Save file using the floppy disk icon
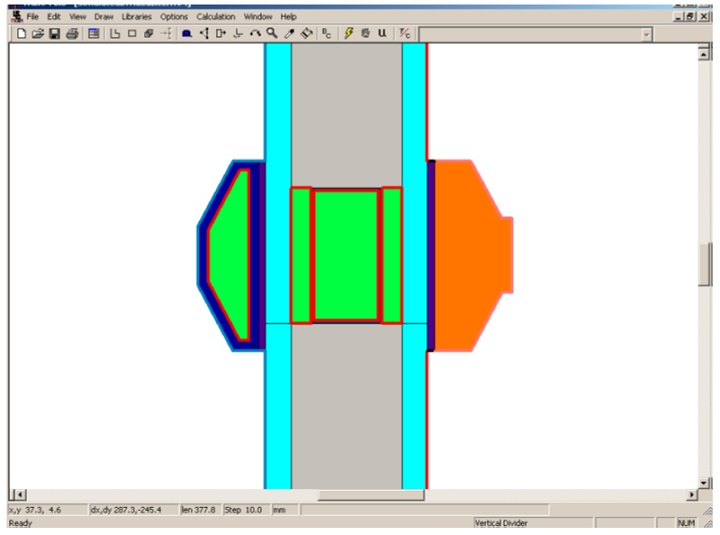 tap(54, 34)
